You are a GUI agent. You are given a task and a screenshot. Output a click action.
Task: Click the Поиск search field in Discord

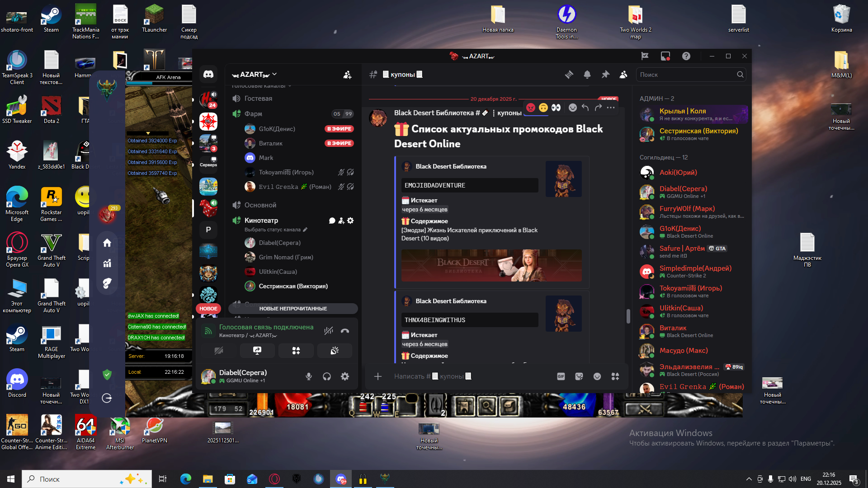point(686,75)
